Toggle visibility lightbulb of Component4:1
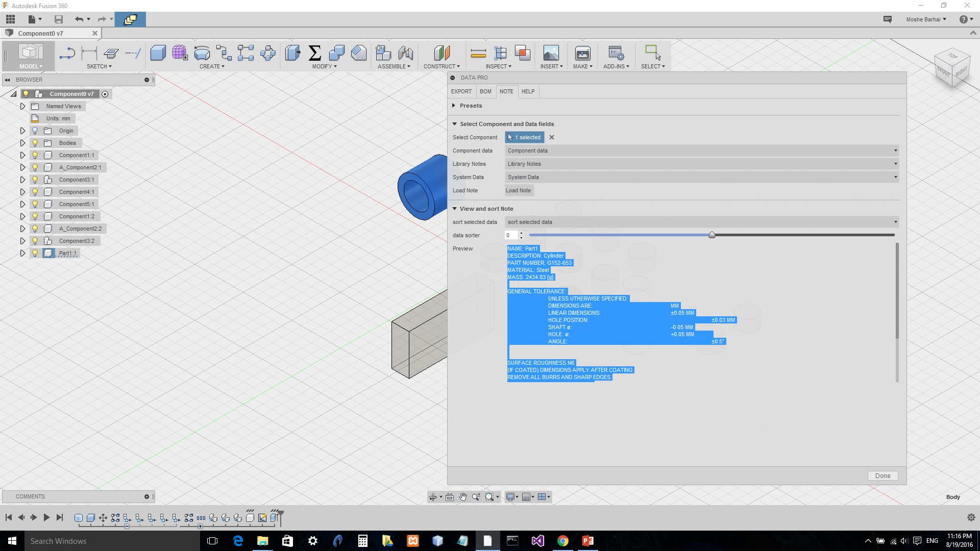 click(35, 192)
